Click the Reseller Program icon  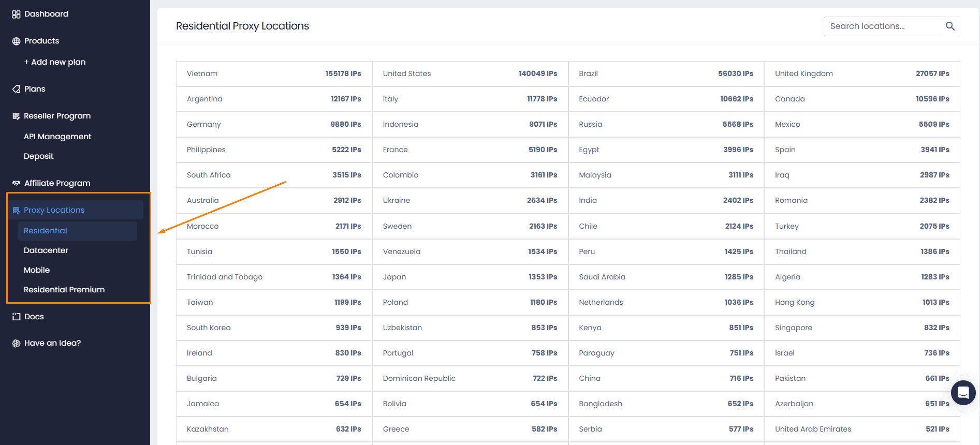tap(16, 116)
